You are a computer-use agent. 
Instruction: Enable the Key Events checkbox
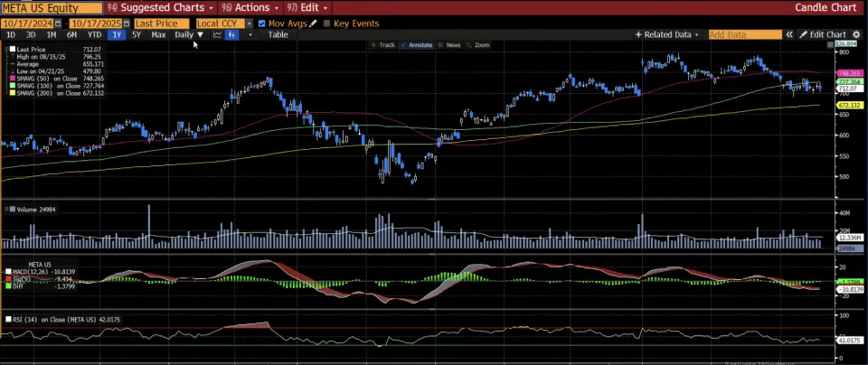pos(327,23)
